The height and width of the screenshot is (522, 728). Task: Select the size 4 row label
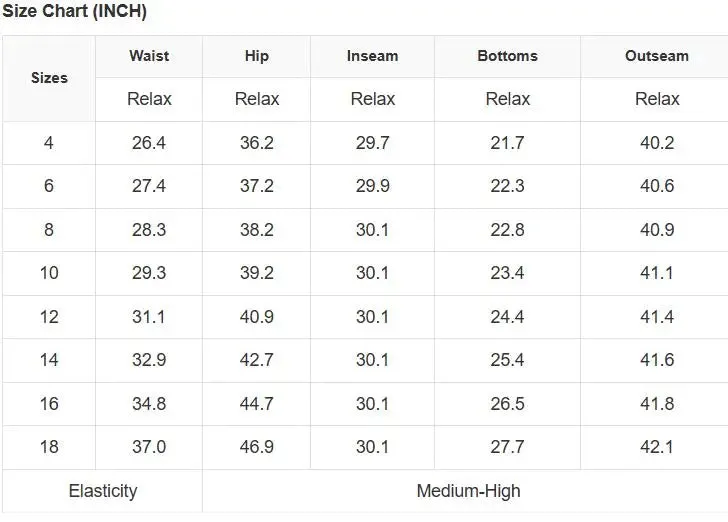pyautogui.click(x=49, y=143)
